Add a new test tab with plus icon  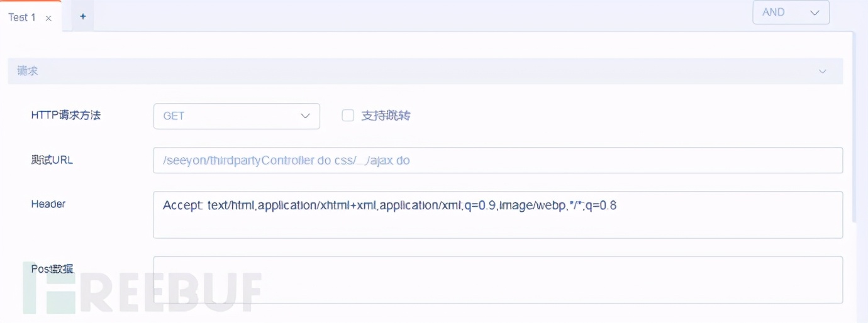point(82,17)
